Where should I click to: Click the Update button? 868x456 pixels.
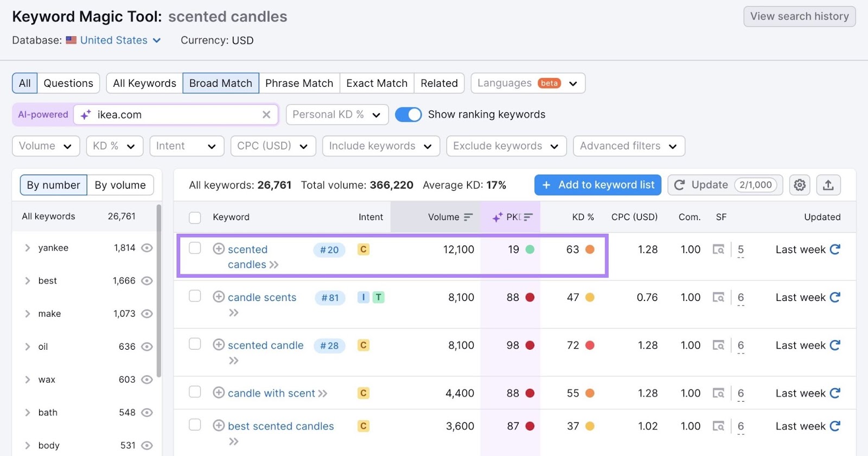(725, 185)
